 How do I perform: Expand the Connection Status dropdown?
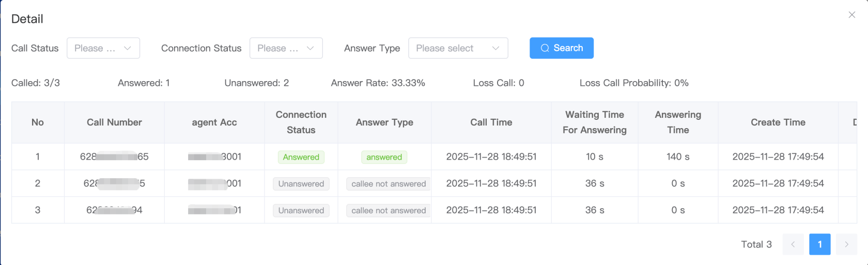click(x=286, y=48)
